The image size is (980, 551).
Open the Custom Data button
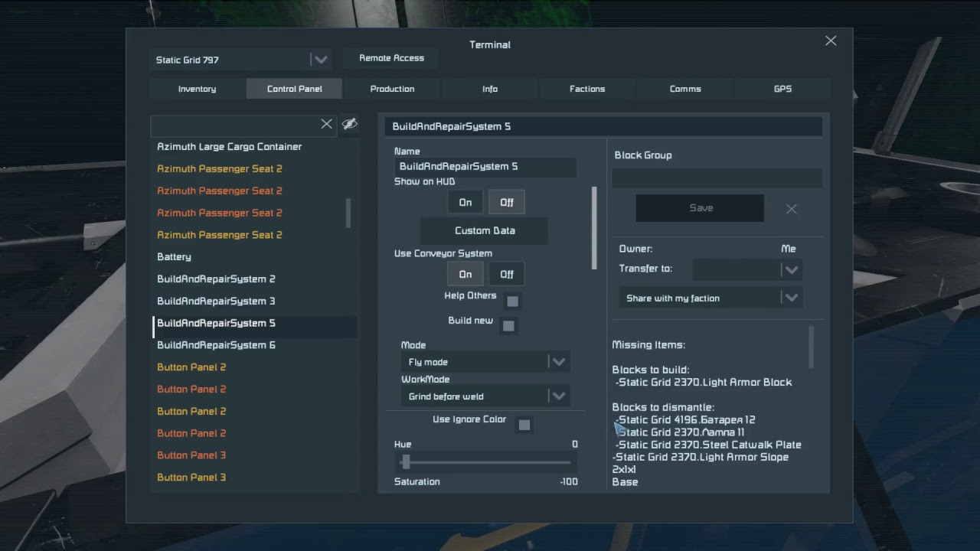[485, 230]
